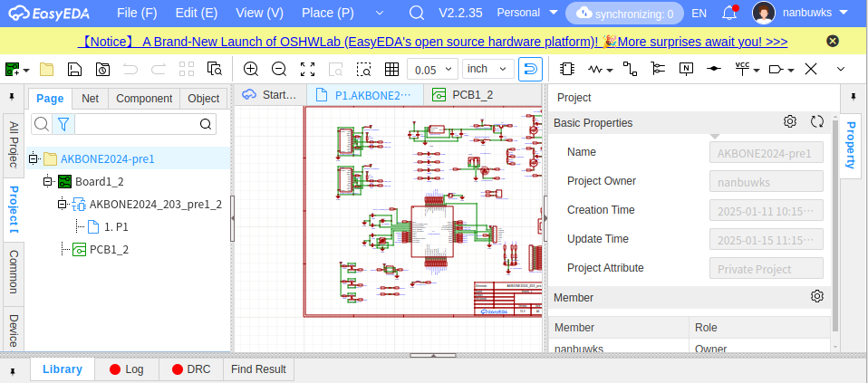Open the Edit (E) menu
The height and width of the screenshot is (383, 868).
197,14
